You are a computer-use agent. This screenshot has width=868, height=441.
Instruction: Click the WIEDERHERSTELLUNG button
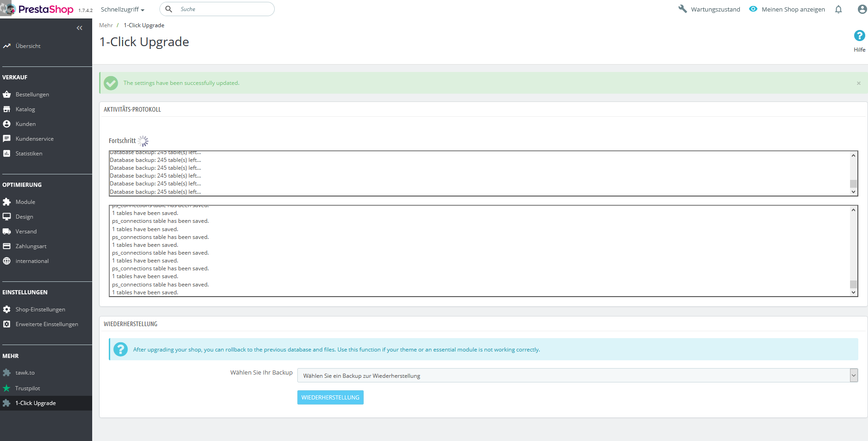point(331,398)
